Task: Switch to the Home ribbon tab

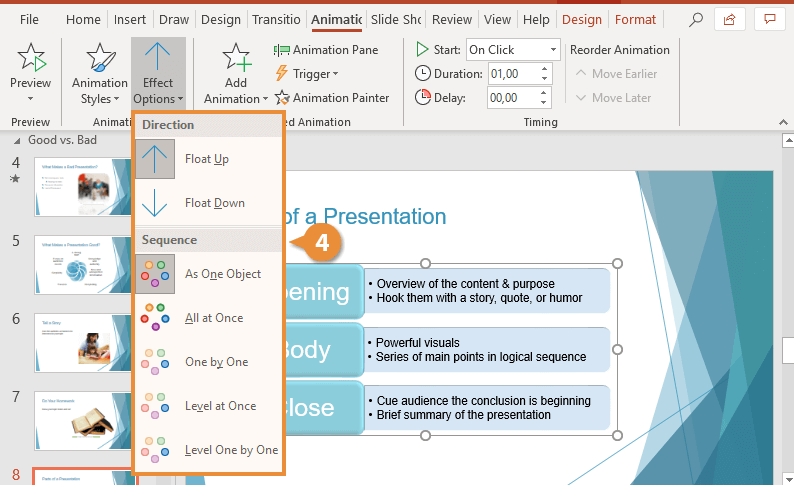Action: 83,20
